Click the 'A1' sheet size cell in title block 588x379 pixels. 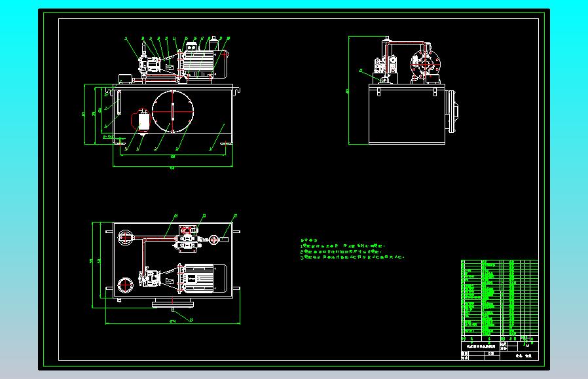tap(527, 346)
